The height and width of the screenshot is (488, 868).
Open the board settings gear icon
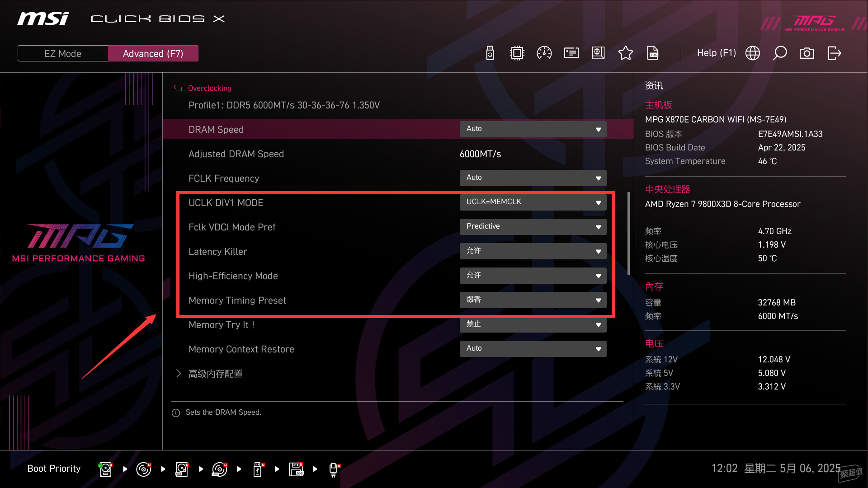pos(598,53)
